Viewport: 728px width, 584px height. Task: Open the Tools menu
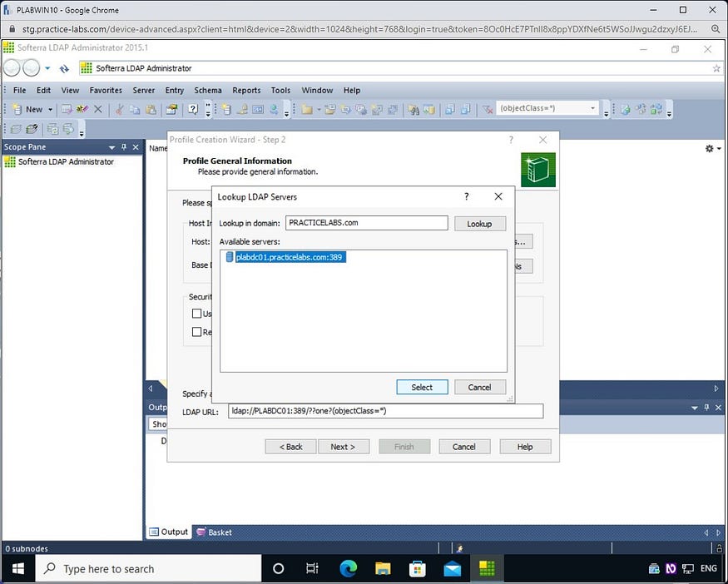pos(281,90)
